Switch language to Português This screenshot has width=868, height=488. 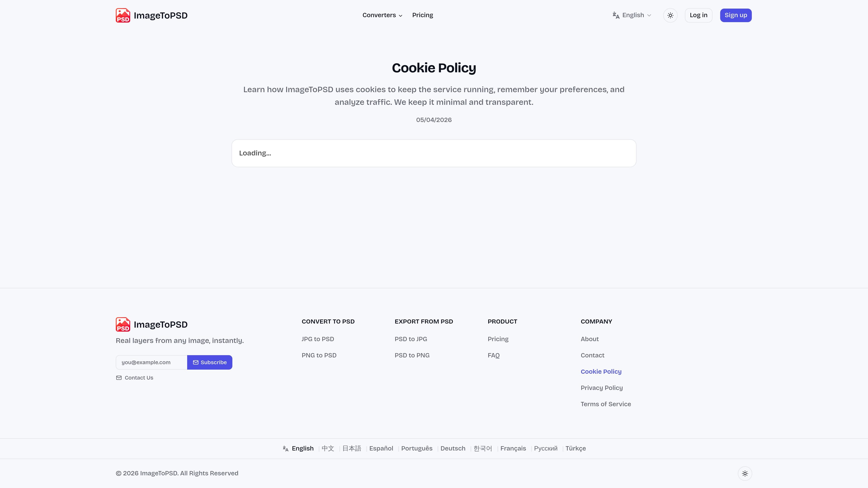click(416, 448)
